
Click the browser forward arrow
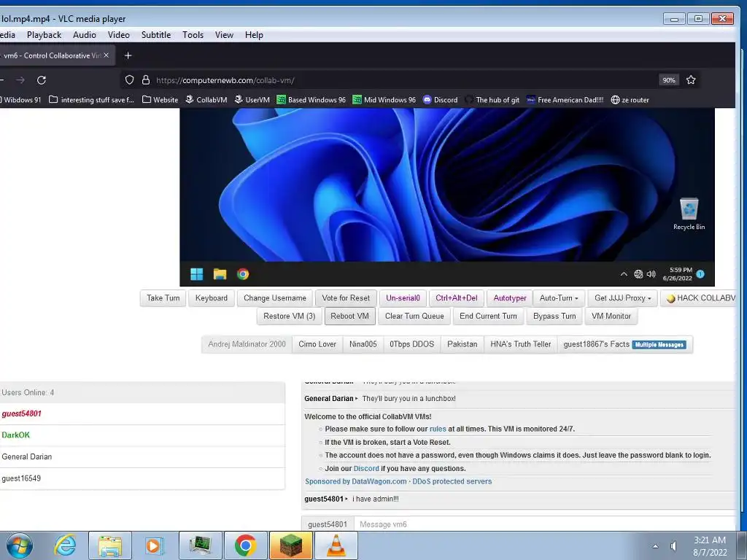click(x=20, y=80)
